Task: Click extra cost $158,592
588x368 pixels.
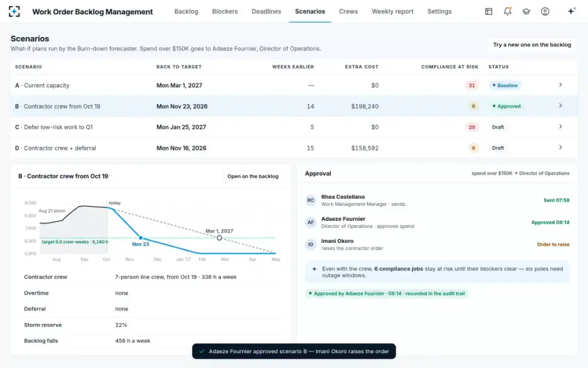Action: point(365,148)
